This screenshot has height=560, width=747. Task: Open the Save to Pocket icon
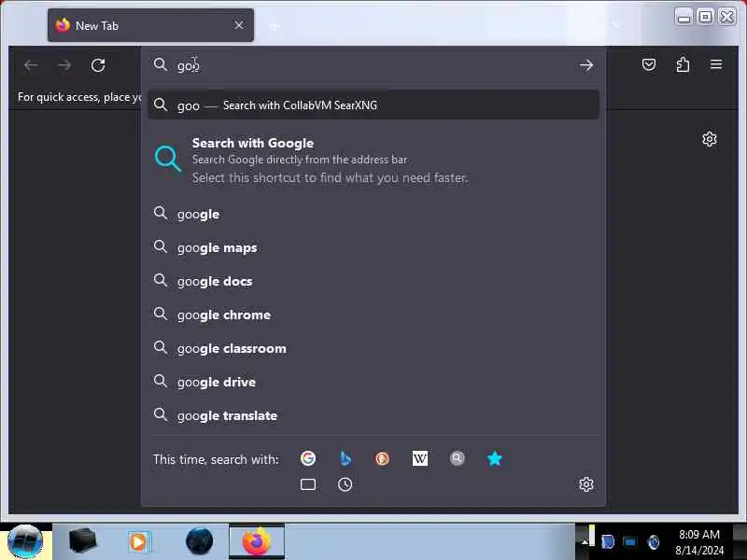pyautogui.click(x=648, y=64)
